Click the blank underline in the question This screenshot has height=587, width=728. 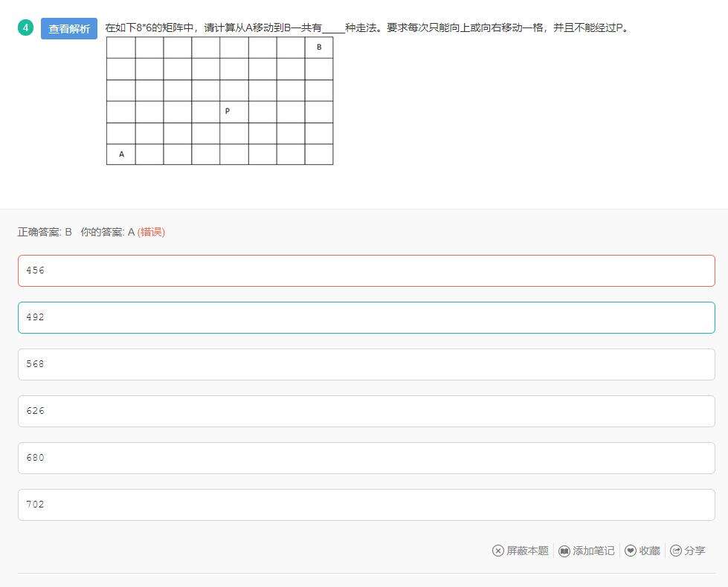(333, 29)
